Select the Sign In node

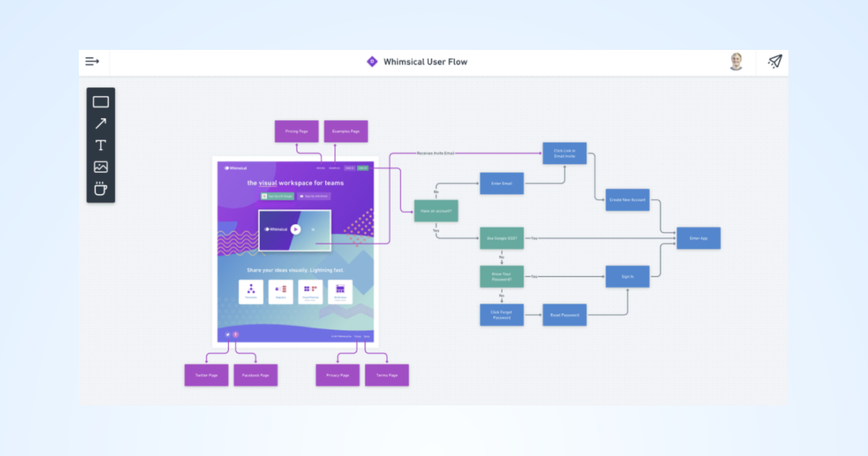pyautogui.click(x=627, y=276)
